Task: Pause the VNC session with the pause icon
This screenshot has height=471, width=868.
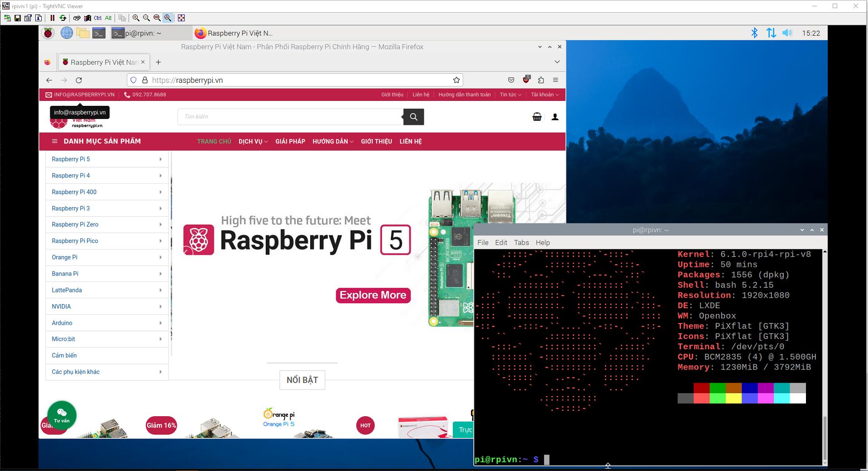Action: click(52, 18)
